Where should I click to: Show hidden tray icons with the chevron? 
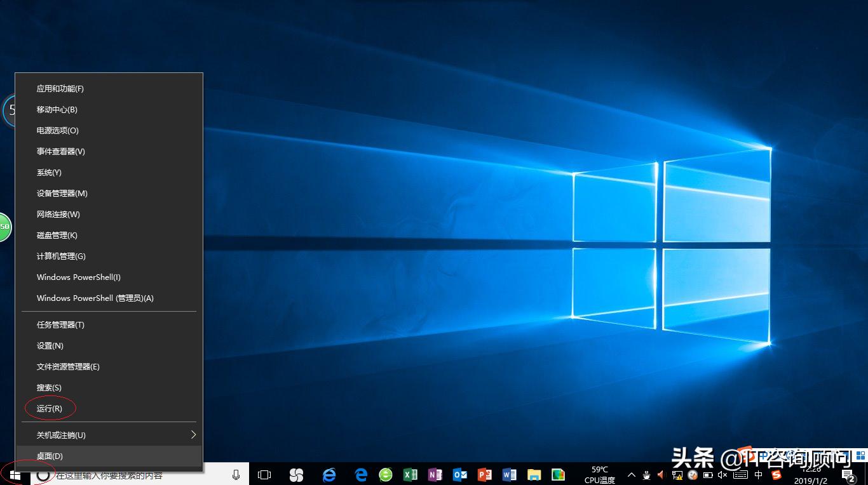630,474
